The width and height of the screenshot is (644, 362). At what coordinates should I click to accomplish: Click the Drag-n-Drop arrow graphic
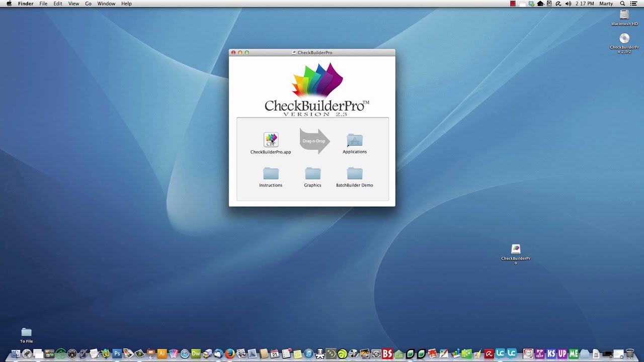point(314,141)
